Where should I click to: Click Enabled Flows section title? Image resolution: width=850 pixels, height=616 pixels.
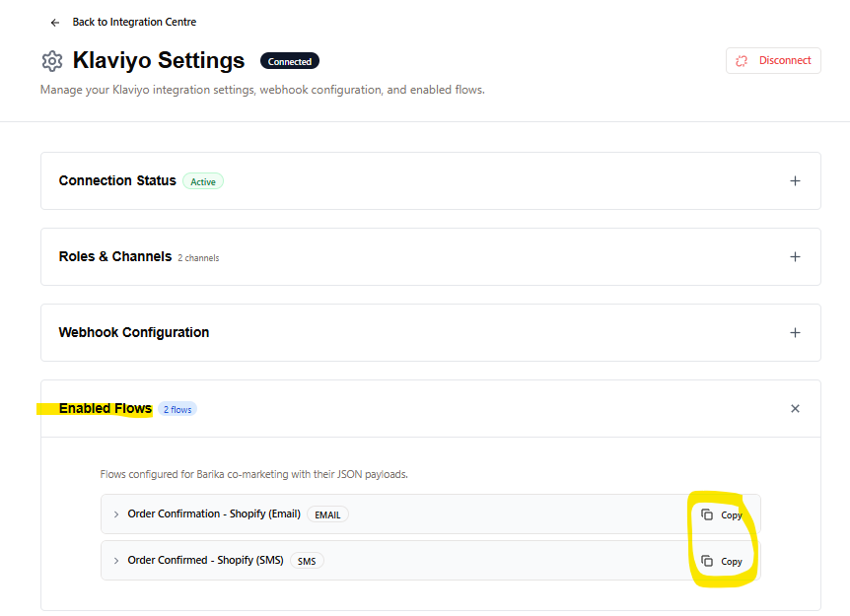106,408
